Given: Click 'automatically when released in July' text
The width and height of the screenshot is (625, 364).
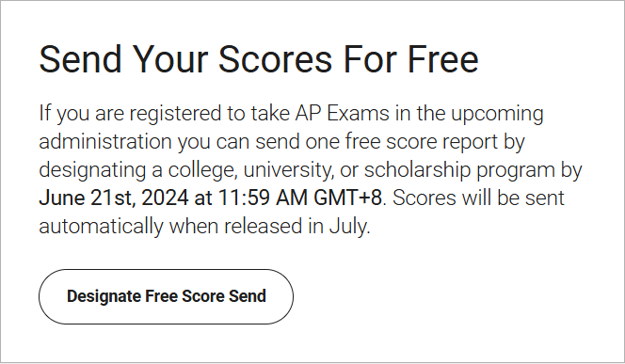Looking at the screenshot, I should coord(202,226).
